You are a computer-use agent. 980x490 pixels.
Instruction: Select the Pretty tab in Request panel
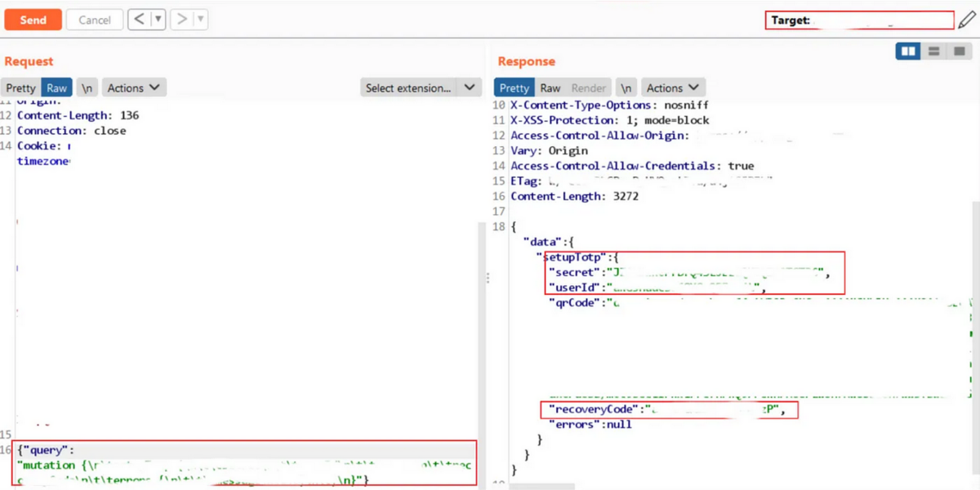point(21,87)
